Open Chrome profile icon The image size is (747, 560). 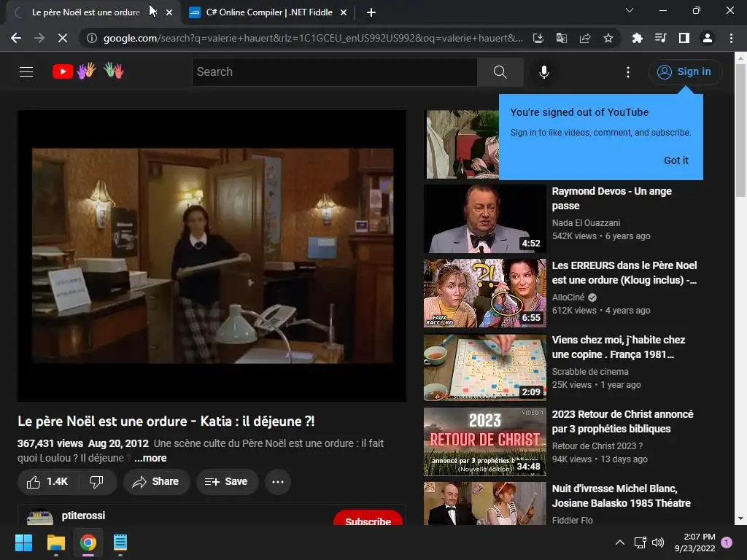(708, 38)
